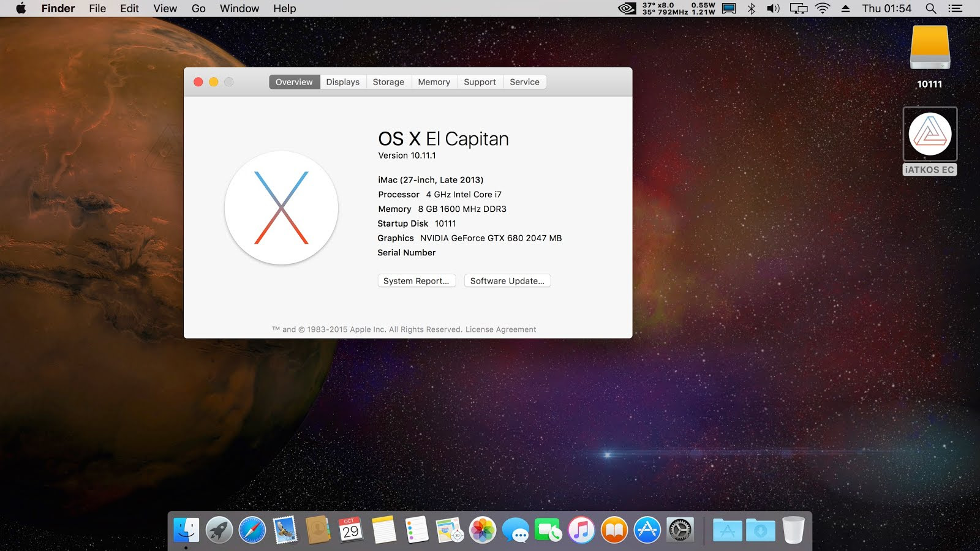Open iBooks icon in dock
The width and height of the screenshot is (980, 551).
[614, 530]
